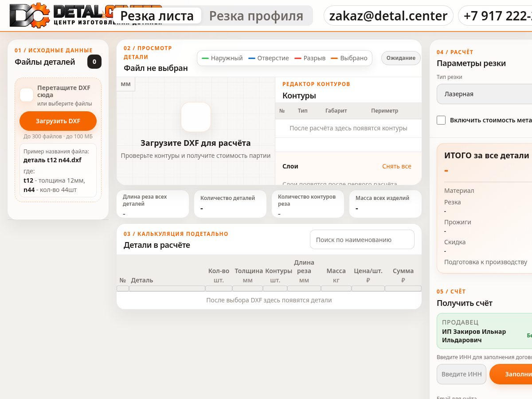Open the Тип резки dropdown showing Лазерная
The image size is (532, 399).
pos(484,94)
